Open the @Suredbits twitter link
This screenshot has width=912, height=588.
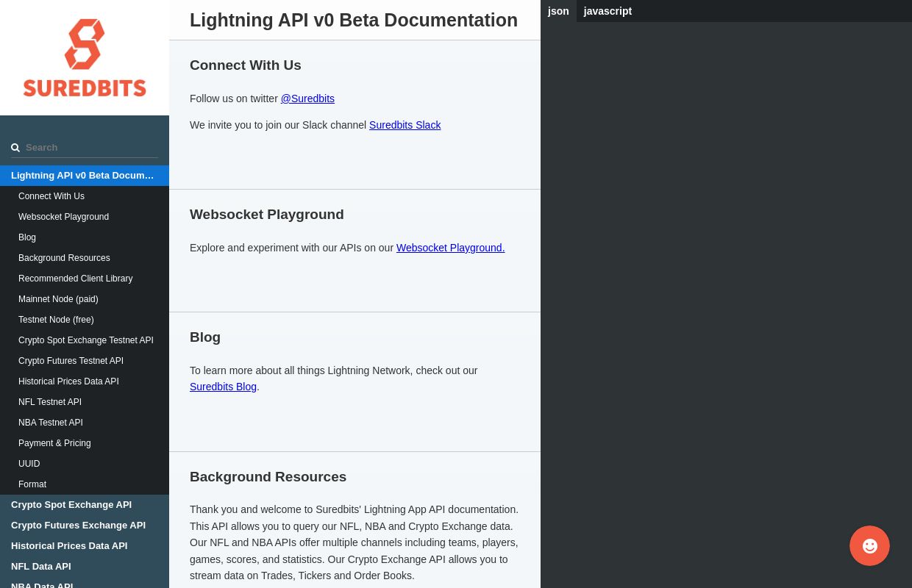click(x=307, y=98)
